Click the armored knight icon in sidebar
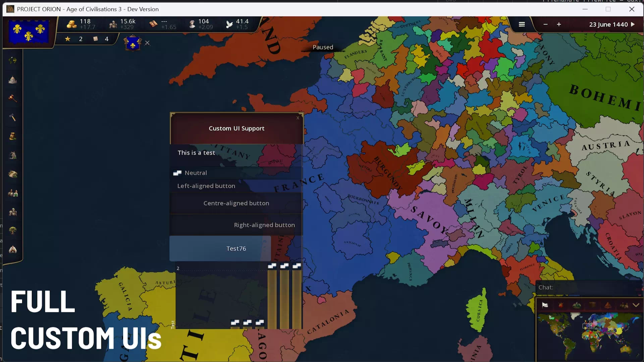 point(13,212)
